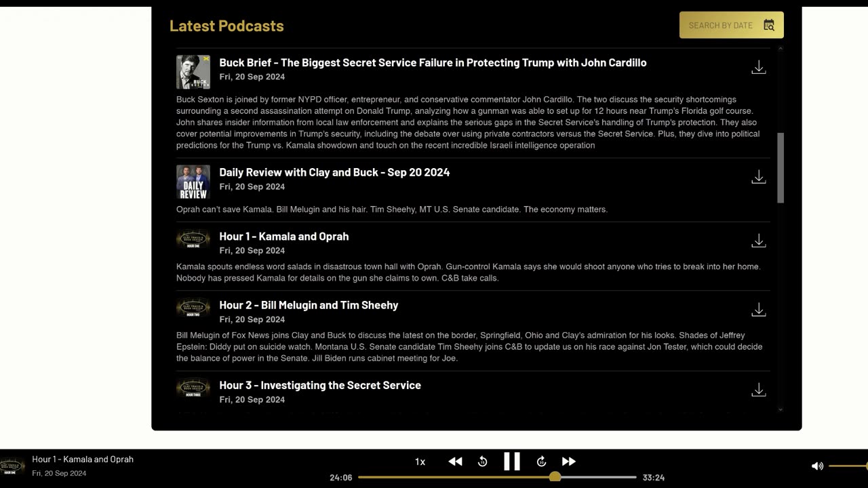Click the Hour Two show logo thumbnail

[193, 308]
